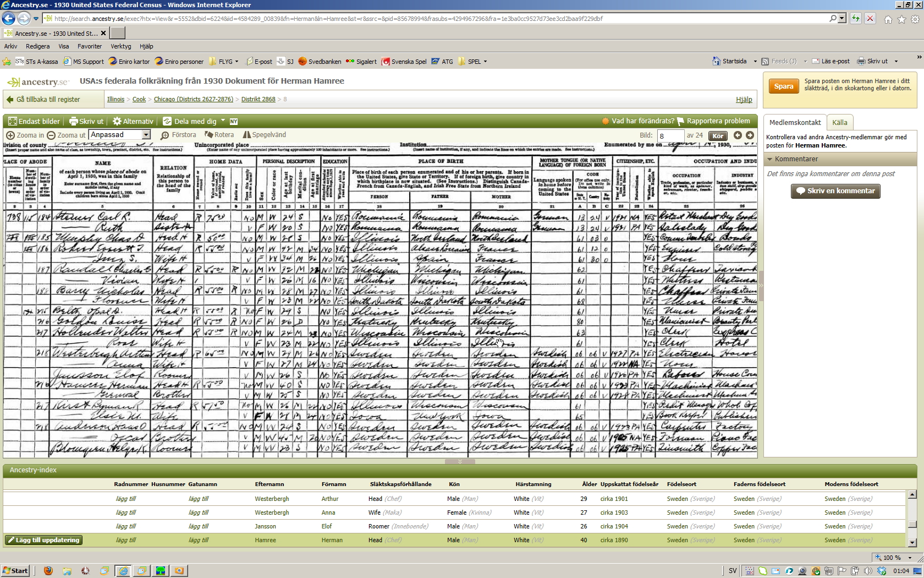Click the Zooma ut zoom-out icon
Image resolution: width=924 pixels, height=578 pixels.
pyautogui.click(x=51, y=135)
